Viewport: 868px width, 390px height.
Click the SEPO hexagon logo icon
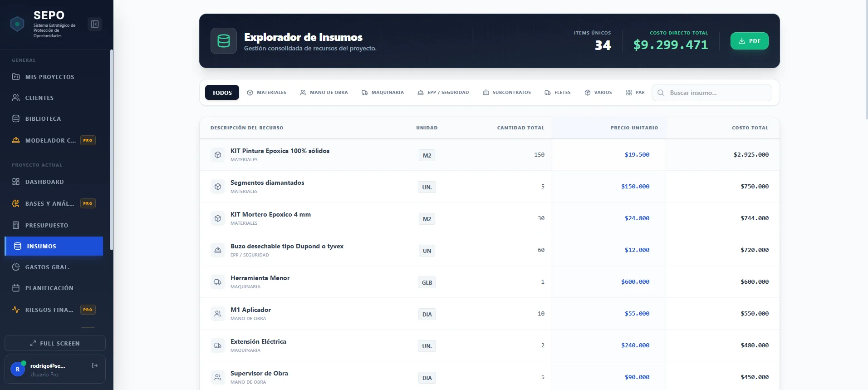click(x=17, y=24)
